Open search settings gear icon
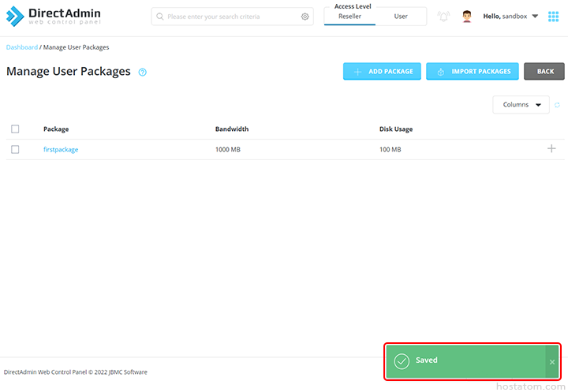Viewport: 568px width, 392px height. [x=305, y=17]
